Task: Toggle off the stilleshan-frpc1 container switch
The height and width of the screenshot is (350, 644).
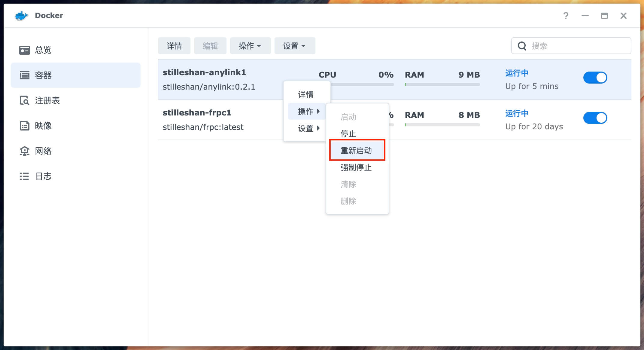Action: point(595,118)
